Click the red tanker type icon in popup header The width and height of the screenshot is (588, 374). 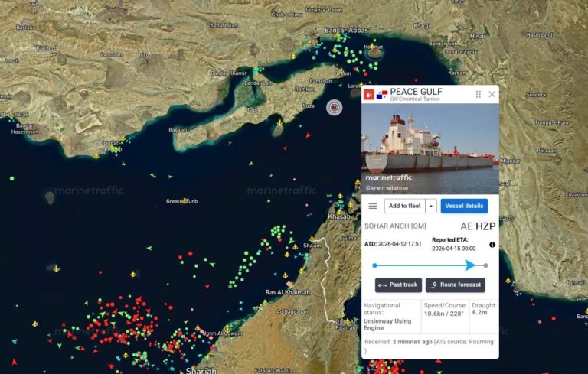point(369,94)
